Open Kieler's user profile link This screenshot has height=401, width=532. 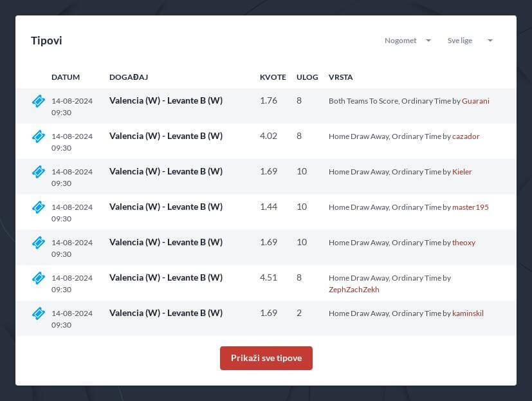(x=462, y=171)
